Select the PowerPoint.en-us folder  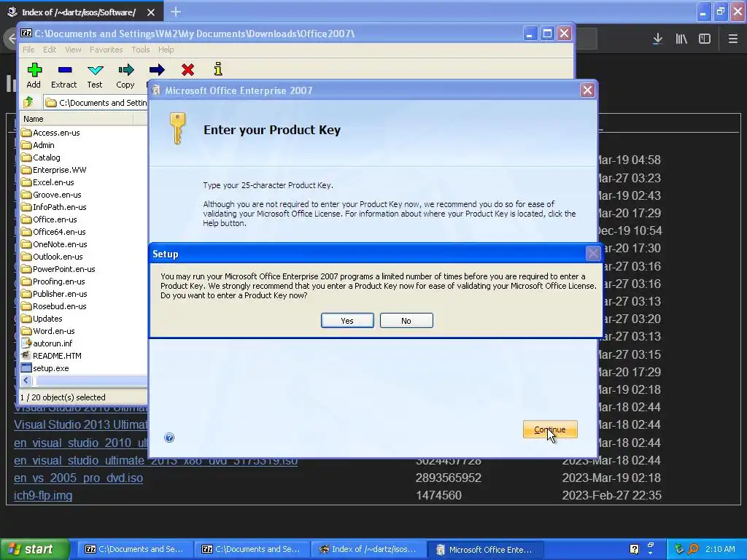pyautogui.click(x=58, y=269)
